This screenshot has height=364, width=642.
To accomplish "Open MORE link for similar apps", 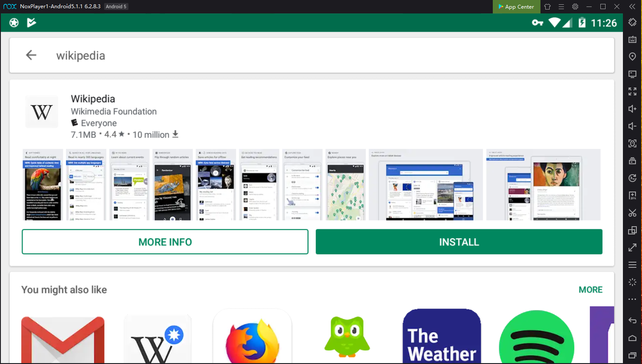I will coord(590,289).
